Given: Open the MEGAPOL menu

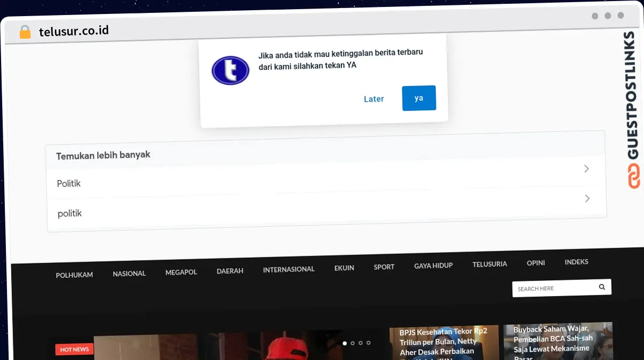Looking at the screenshot, I should [181, 272].
